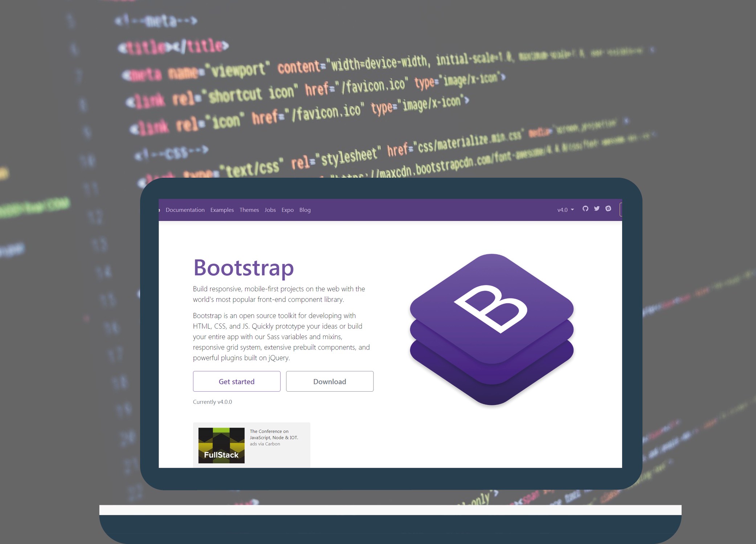The image size is (756, 544).
Task: Visit the Expo page
Action: [x=287, y=210]
